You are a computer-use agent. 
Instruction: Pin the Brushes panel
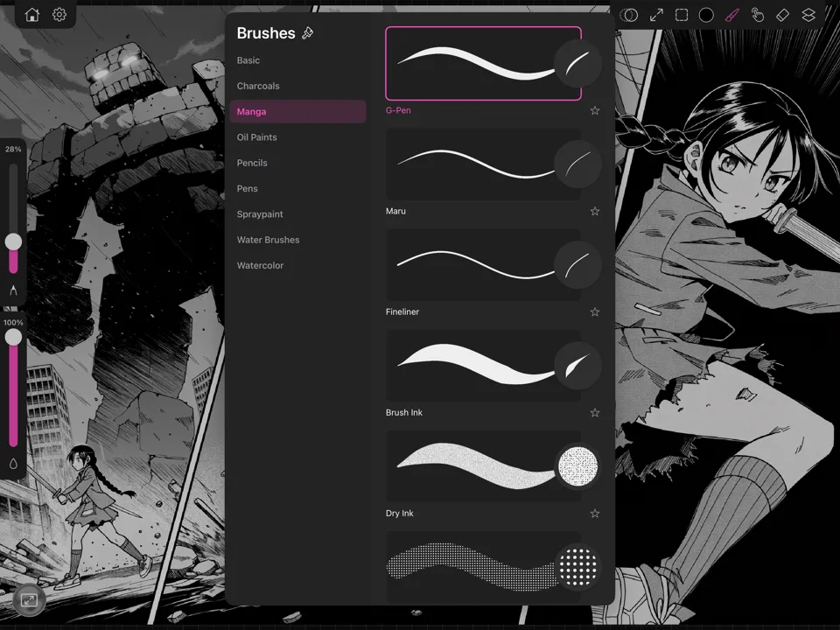(307, 33)
